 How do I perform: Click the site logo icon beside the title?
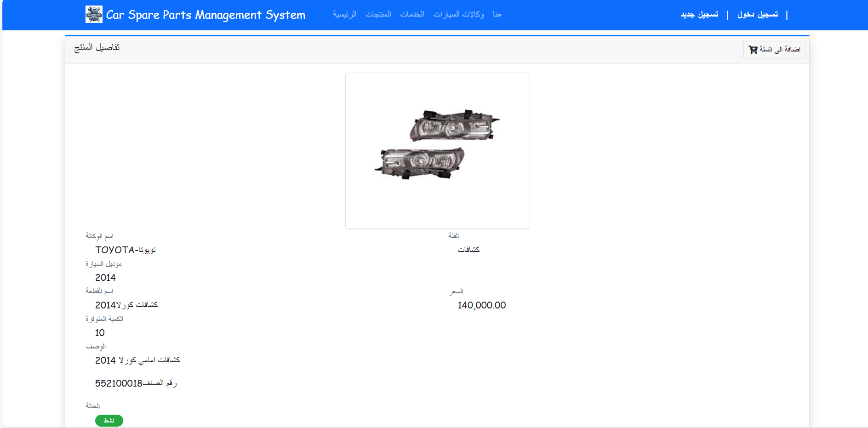(94, 14)
